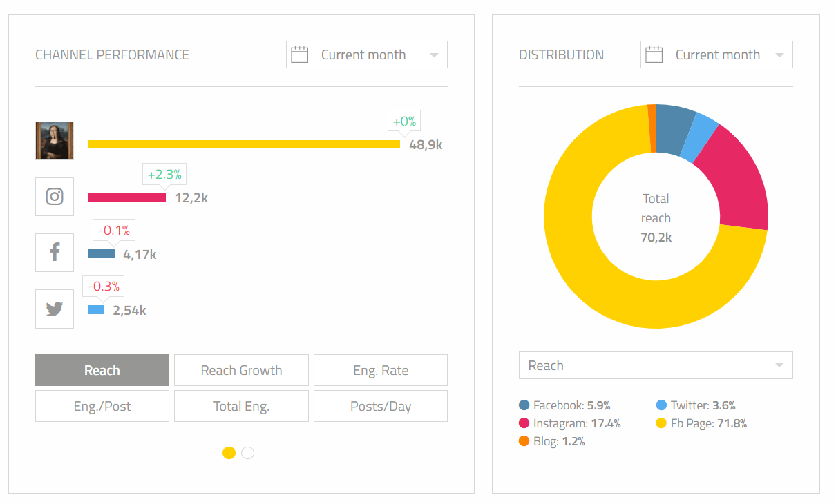836x504 pixels.
Task: Select the Reach metric tab
Action: pos(102,370)
